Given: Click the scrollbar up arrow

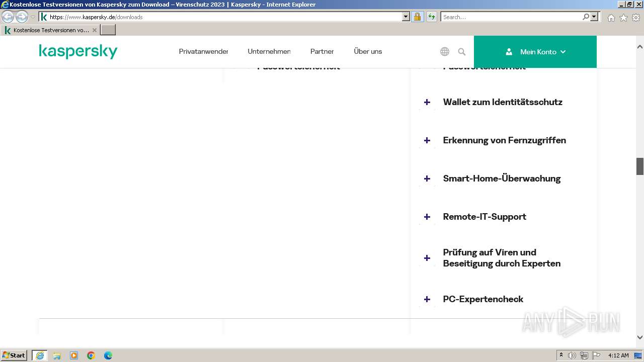Looking at the screenshot, I should (640, 47).
